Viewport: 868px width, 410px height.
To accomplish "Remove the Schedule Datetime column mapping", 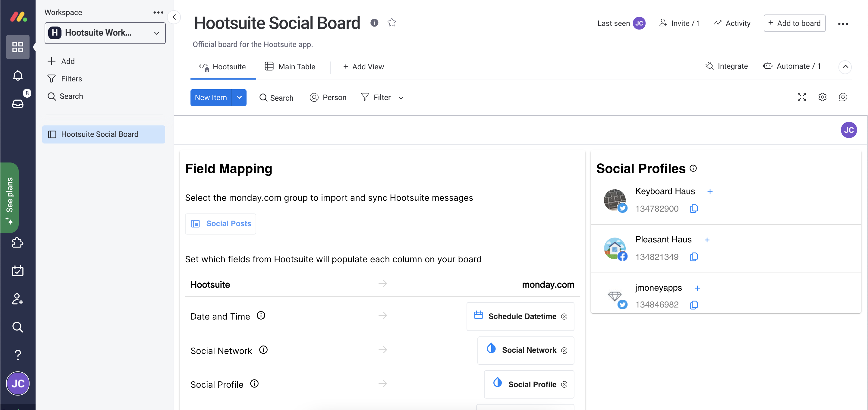I will [x=565, y=316].
